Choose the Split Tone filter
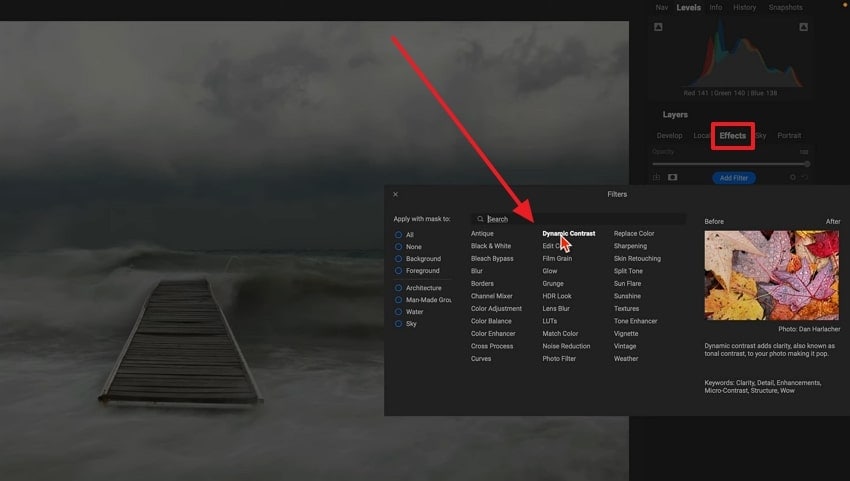Viewport: 850px width, 481px height. click(x=628, y=271)
